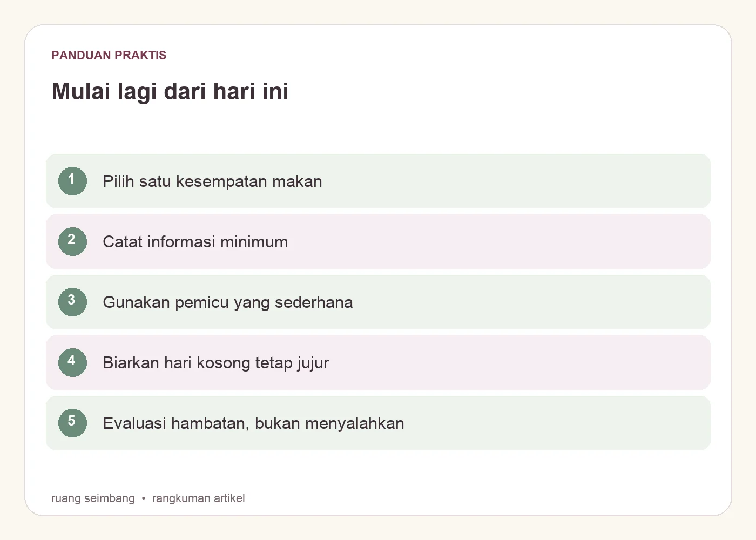Click the "ruang seimbang" footer text

click(x=93, y=498)
